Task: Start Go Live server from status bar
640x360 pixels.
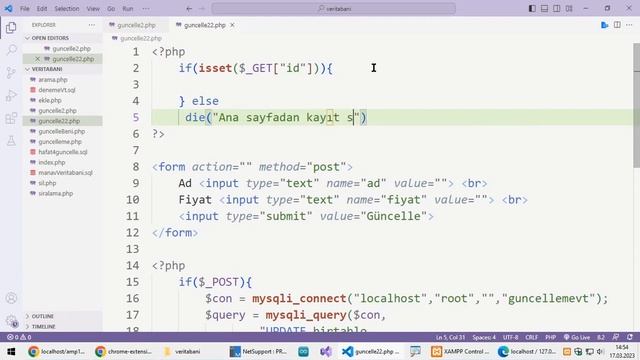Action: click(x=577, y=337)
